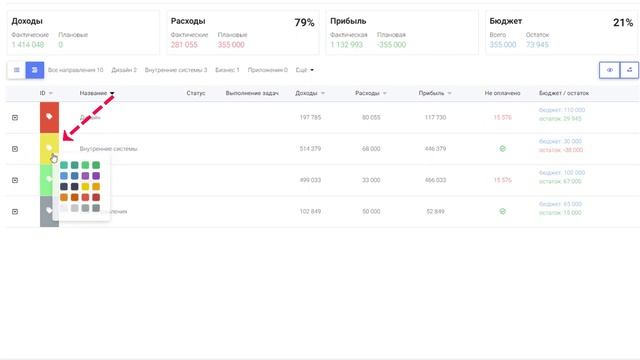Click the unpaid amount 15 576 in Дизайн row
The width and height of the screenshot is (640, 360).
point(502,118)
